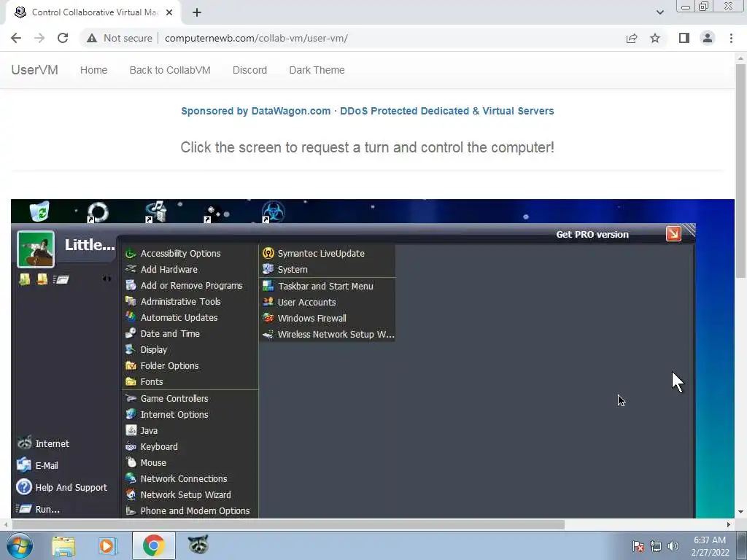Open the Windows Start orb
Viewport: 747px width, 560px height.
pyautogui.click(x=20, y=545)
